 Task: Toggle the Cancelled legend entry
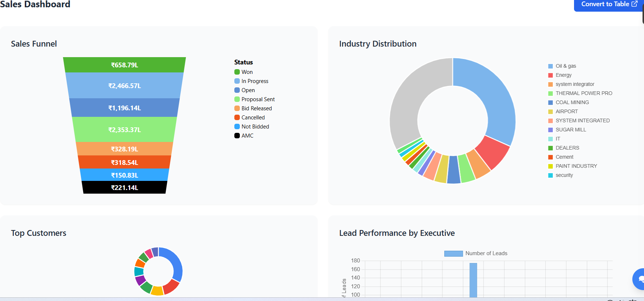coord(250,118)
